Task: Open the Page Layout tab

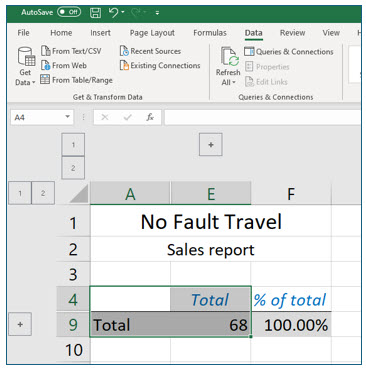Action: [152, 33]
